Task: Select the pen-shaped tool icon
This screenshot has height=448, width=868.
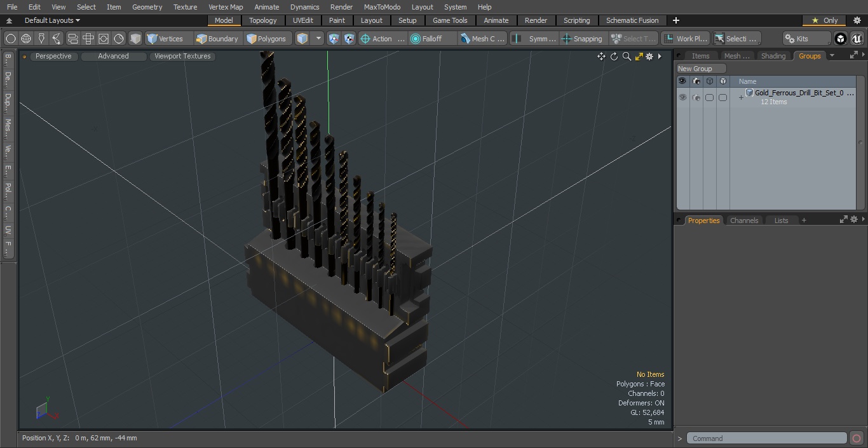Action: coord(41,39)
